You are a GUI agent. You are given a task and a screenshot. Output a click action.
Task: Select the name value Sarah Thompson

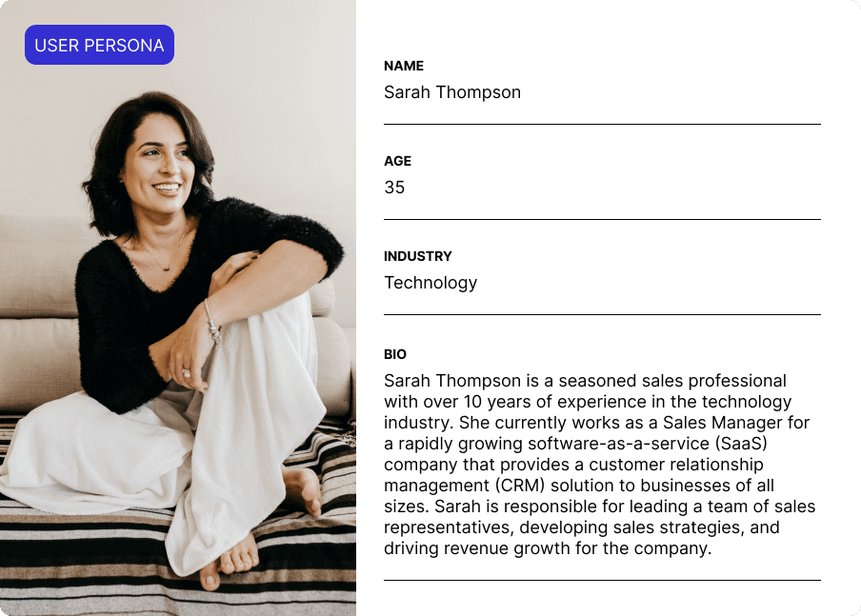pyautogui.click(x=452, y=92)
